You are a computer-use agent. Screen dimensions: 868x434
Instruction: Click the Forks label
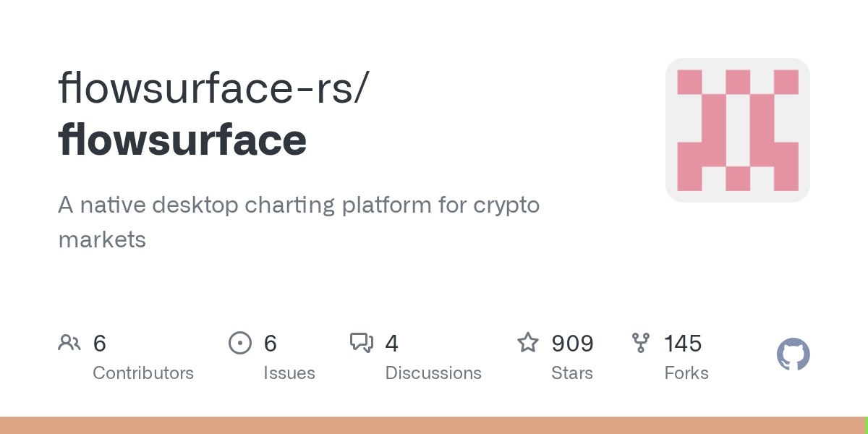[x=686, y=373]
